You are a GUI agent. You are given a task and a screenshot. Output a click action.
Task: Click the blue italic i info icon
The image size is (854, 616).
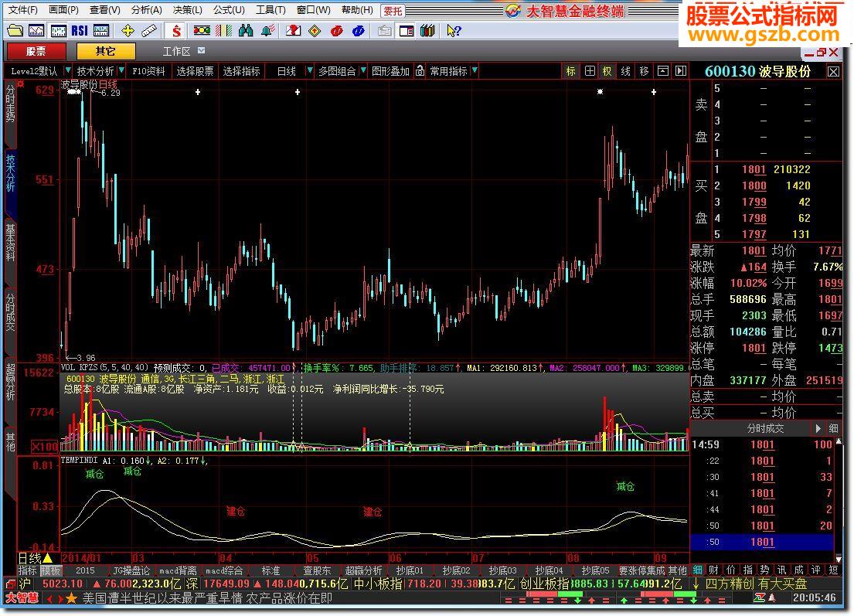point(358,31)
